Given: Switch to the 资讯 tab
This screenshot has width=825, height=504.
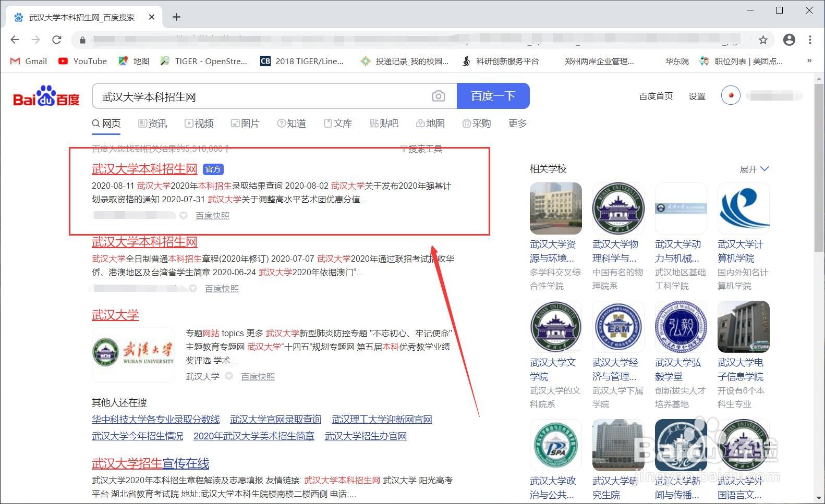Looking at the screenshot, I should [153, 124].
